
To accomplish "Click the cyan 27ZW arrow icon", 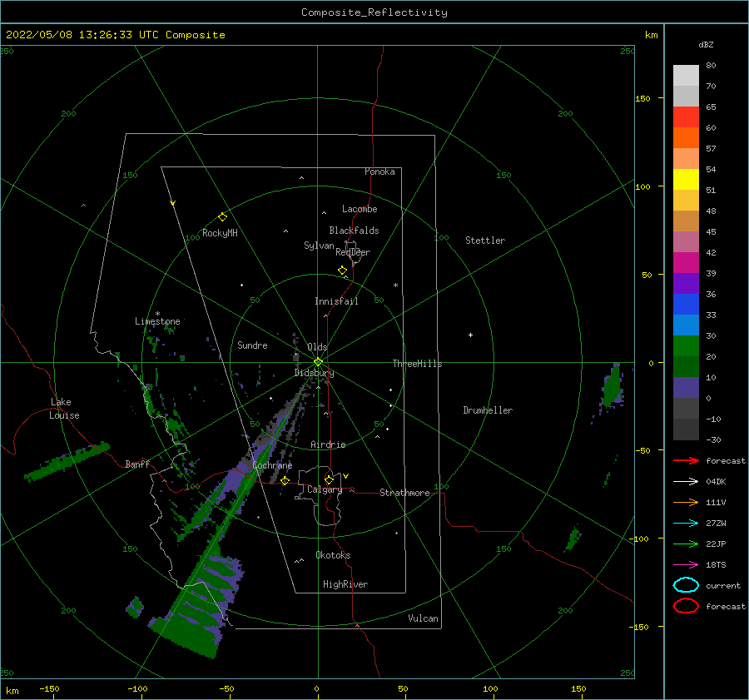I will [x=686, y=524].
